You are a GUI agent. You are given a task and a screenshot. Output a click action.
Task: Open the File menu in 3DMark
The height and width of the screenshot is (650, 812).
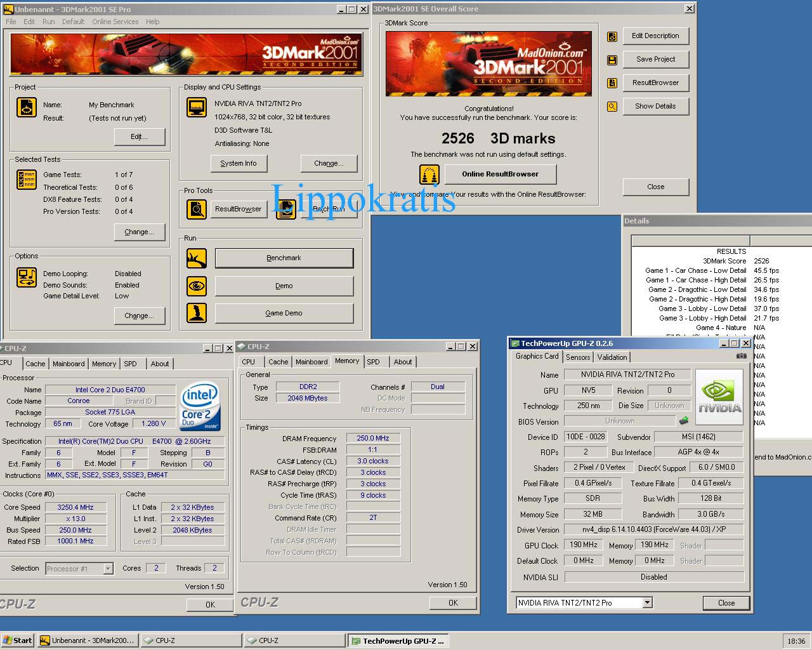(11, 22)
